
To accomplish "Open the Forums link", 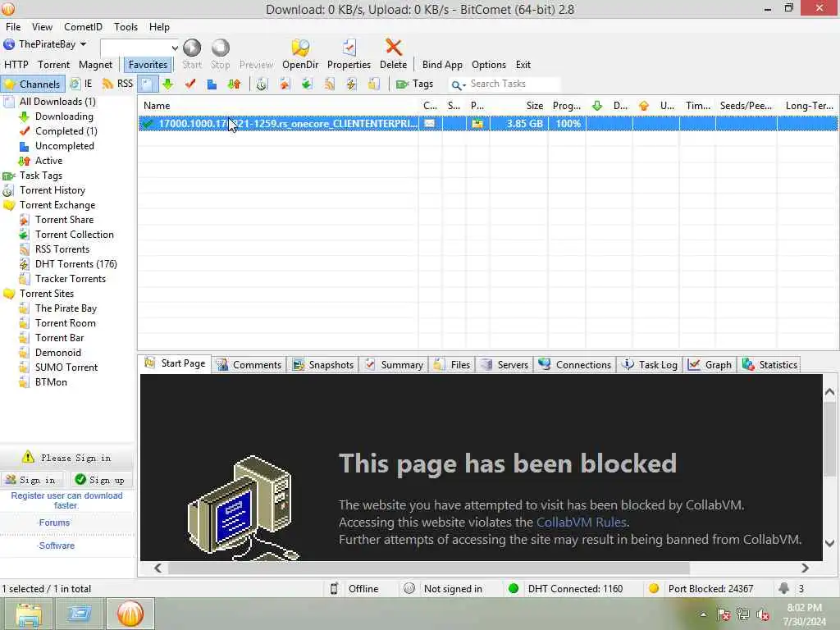I will point(54,523).
